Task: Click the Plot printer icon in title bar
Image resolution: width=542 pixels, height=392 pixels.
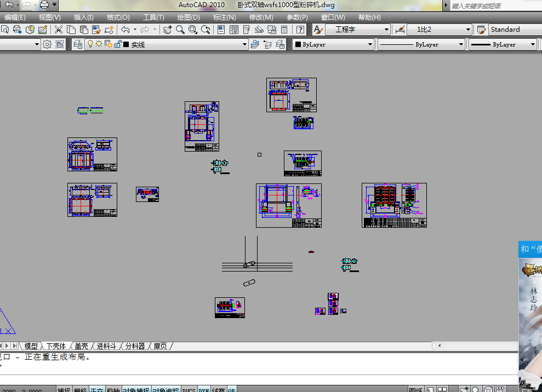Action: [44, 4]
